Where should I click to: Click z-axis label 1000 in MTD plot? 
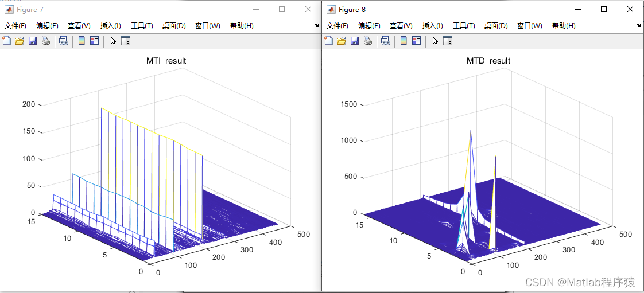[350, 140]
